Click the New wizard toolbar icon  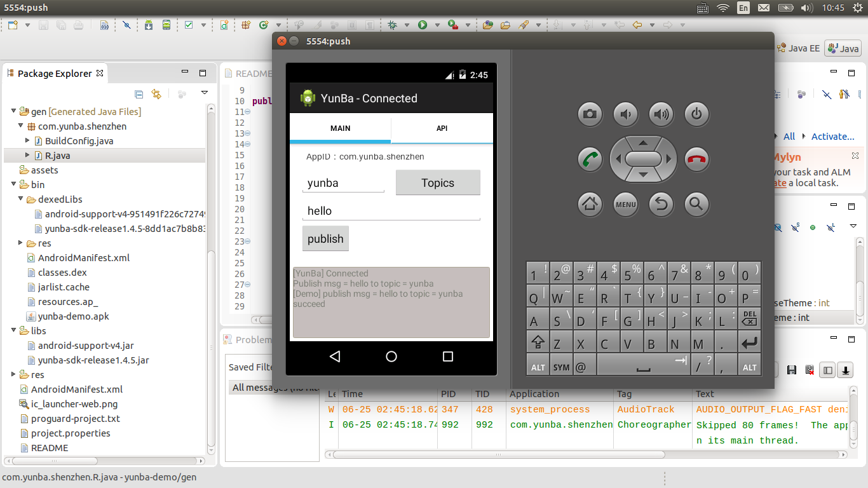13,25
